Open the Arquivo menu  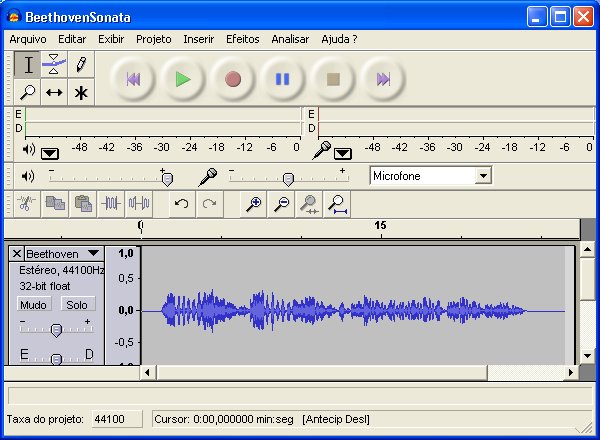coord(28,39)
